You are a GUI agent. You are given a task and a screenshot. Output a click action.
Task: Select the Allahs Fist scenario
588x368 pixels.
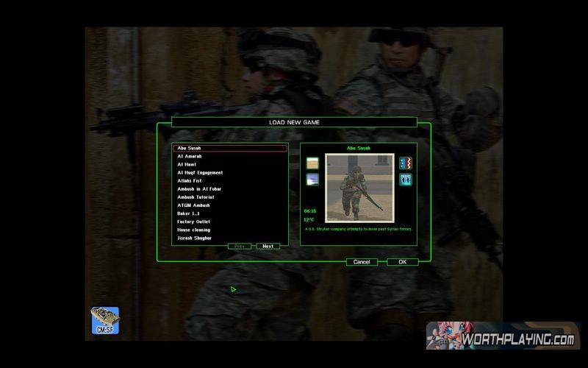click(x=190, y=180)
